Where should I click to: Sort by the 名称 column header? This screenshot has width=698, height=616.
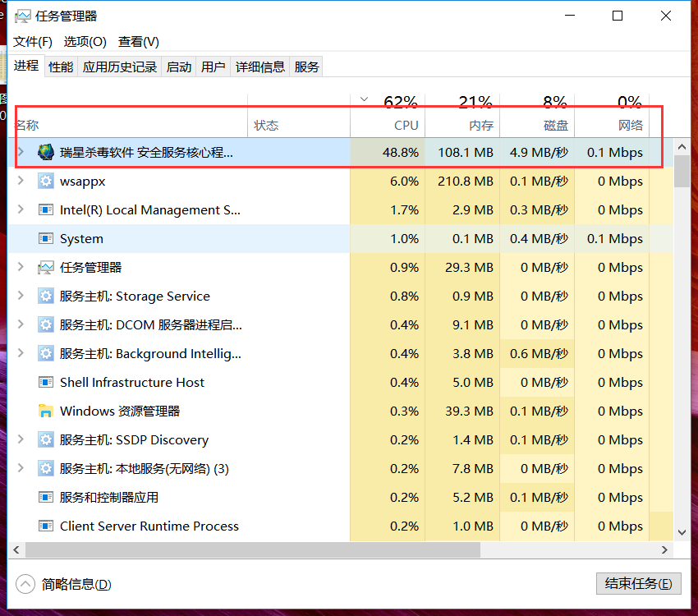click(128, 115)
